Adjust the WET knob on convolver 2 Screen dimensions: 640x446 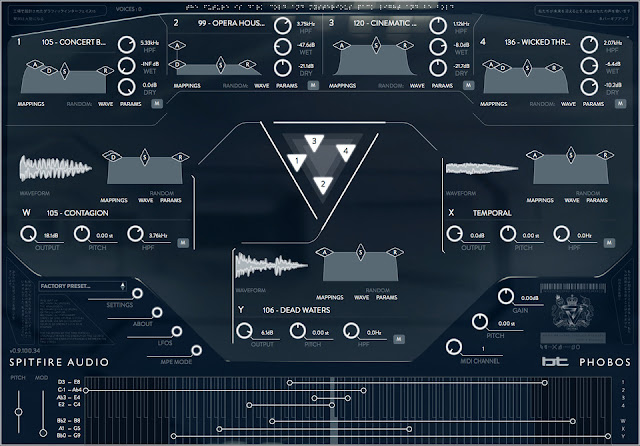point(282,47)
